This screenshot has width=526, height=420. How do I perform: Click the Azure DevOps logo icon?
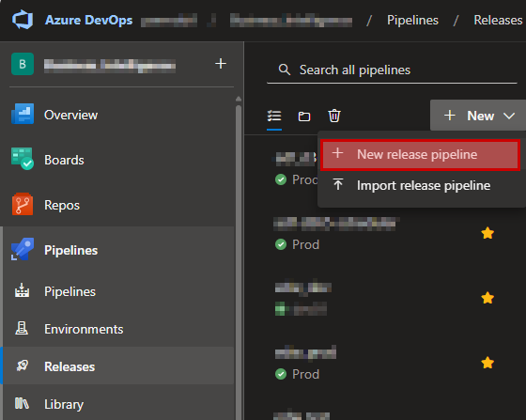[23, 20]
